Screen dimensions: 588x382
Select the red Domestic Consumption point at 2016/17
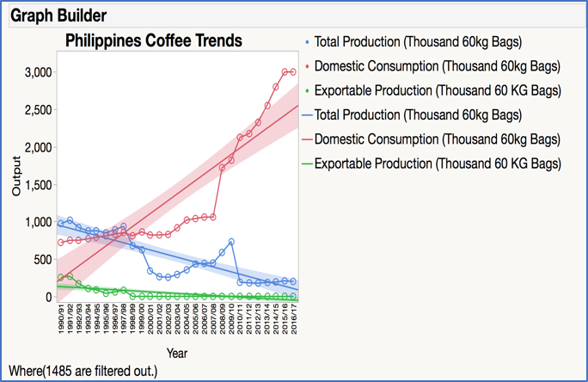click(293, 71)
